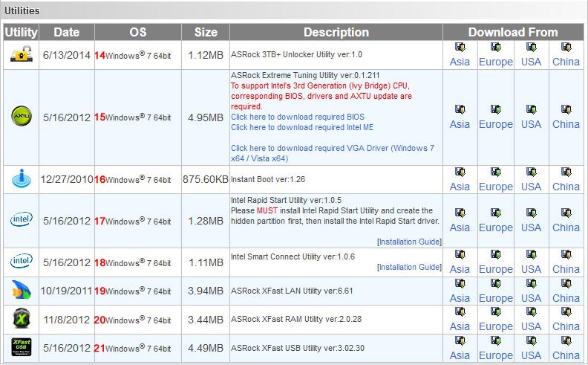Download 3TB+ Unlocker from China link

[566, 62]
